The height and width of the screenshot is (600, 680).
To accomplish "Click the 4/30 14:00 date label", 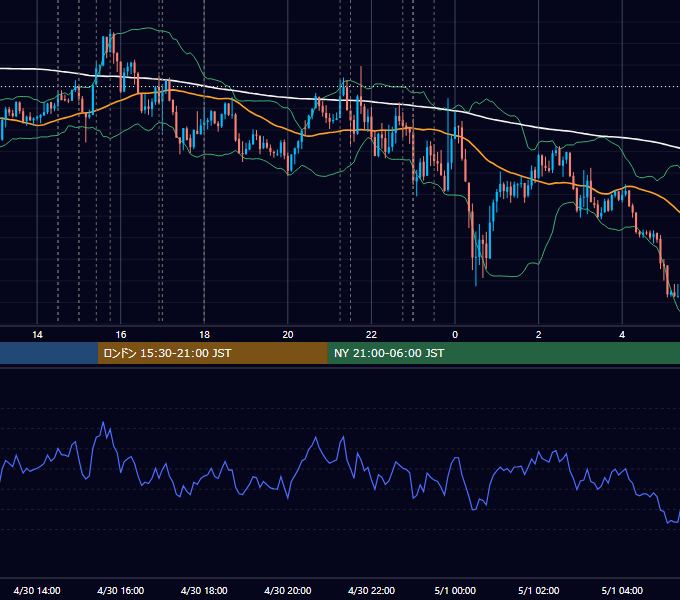I will [37, 590].
